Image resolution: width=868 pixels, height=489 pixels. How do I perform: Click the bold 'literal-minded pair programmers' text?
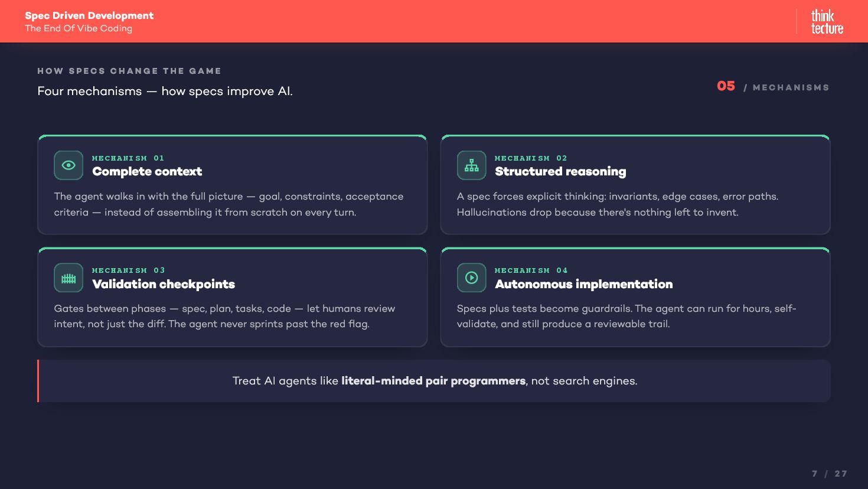(x=433, y=381)
